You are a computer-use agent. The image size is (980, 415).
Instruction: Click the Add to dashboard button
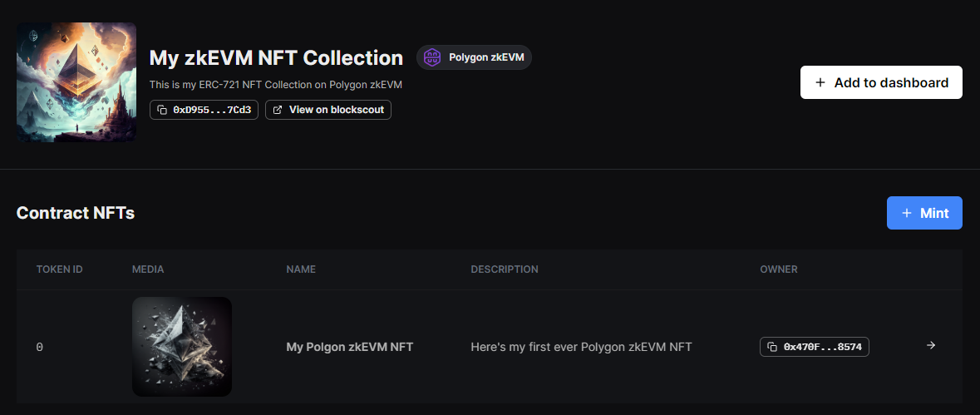[881, 82]
